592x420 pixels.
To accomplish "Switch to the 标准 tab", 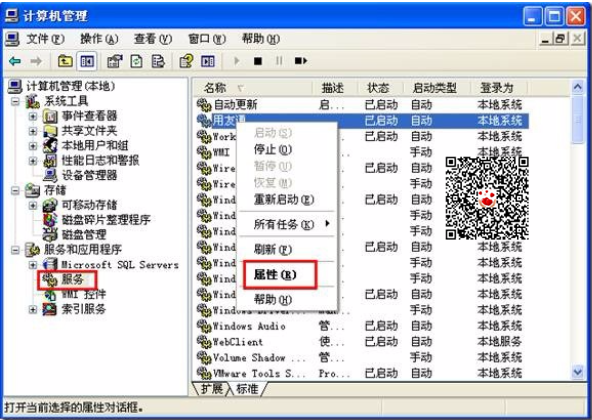I will coord(247,389).
